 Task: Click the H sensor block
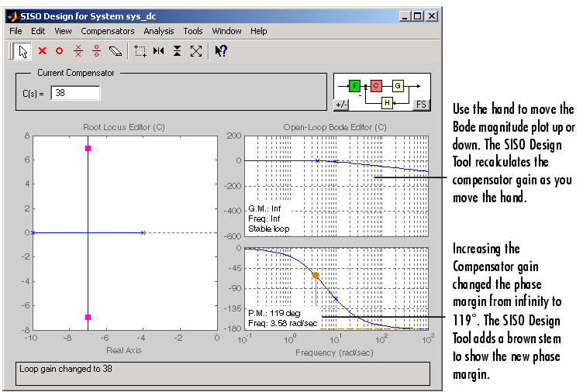[387, 103]
